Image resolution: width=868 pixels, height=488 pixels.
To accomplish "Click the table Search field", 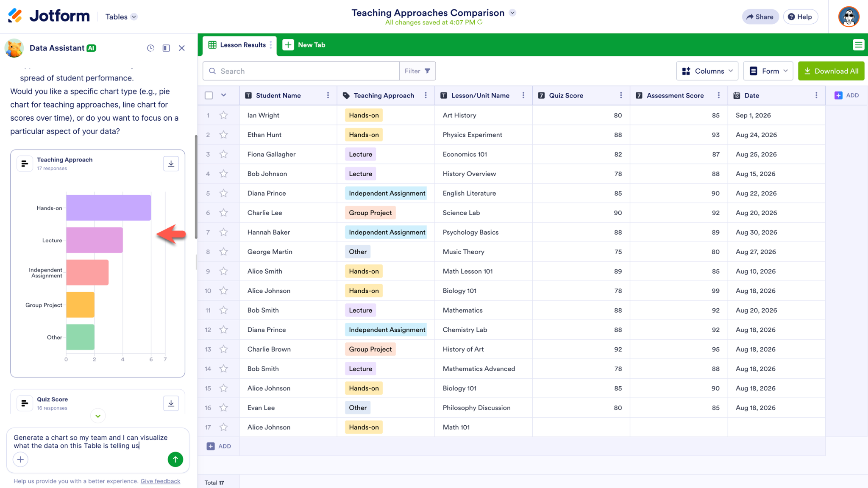I will click(x=301, y=71).
